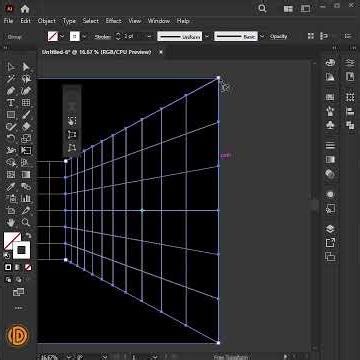
Task: Set Color mode below swatches
Action: pyautogui.click(x=8, y=267)
